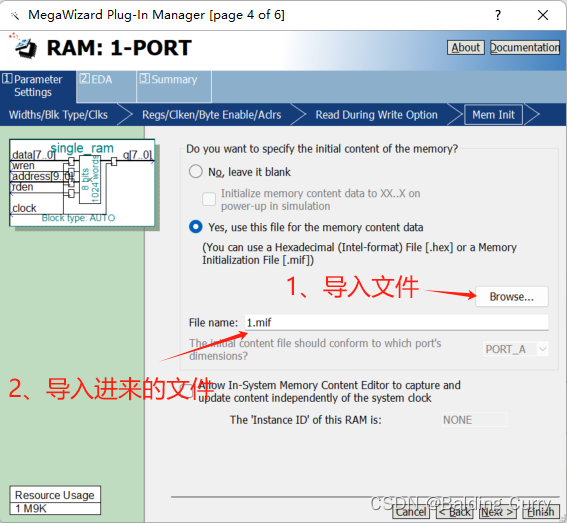The height and width of the screenshot is (523, 567).
Task: Click the Next button
Action: [x=498, y=512]
